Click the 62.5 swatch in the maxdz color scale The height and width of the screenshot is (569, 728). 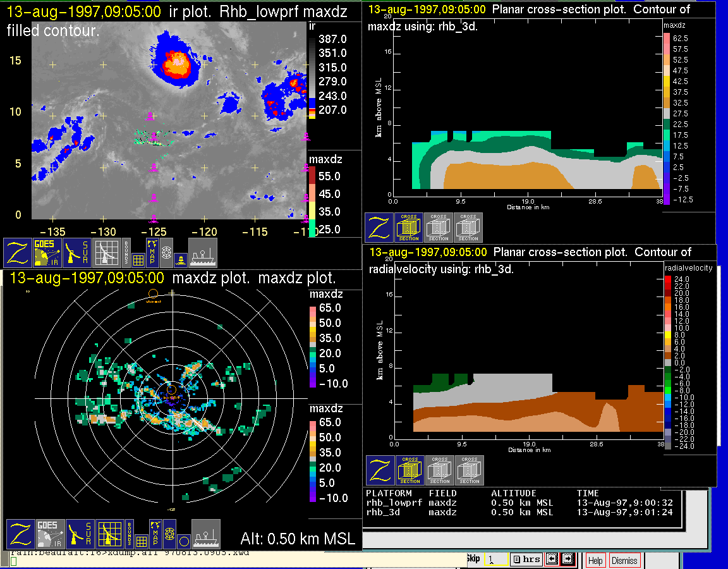666,39
